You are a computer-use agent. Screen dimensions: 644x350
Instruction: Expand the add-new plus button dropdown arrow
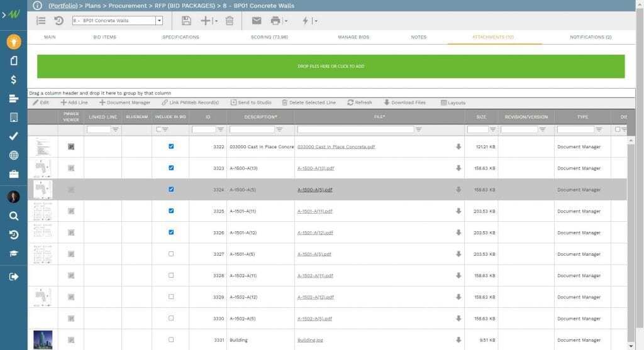coord(216,21)
